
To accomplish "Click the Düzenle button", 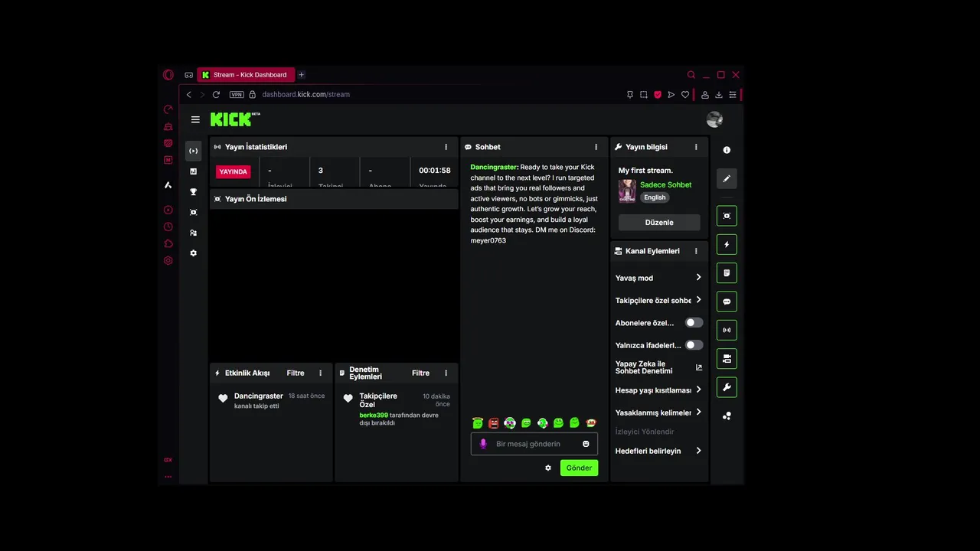I will (659, 223).
